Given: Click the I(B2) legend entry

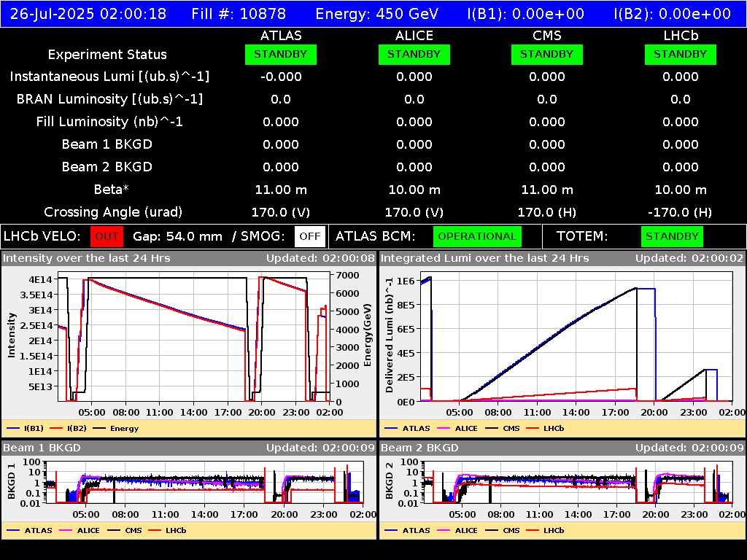Looking at the screenshot, I should click(68, 429).
